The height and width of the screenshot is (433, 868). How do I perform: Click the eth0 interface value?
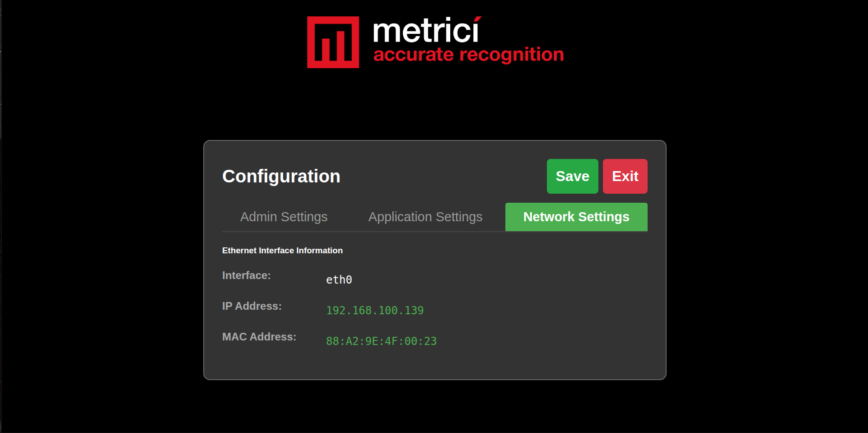coord(339,280)
